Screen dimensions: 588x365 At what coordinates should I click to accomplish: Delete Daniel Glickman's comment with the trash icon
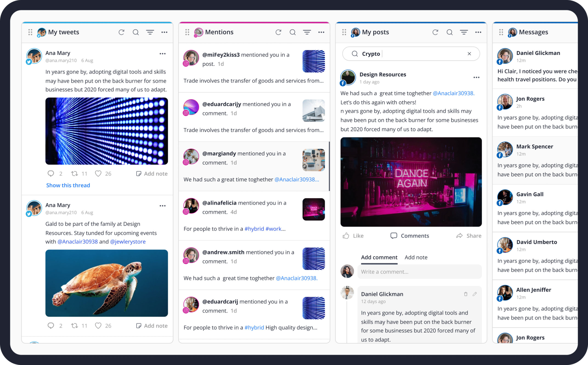coord(466,294)
